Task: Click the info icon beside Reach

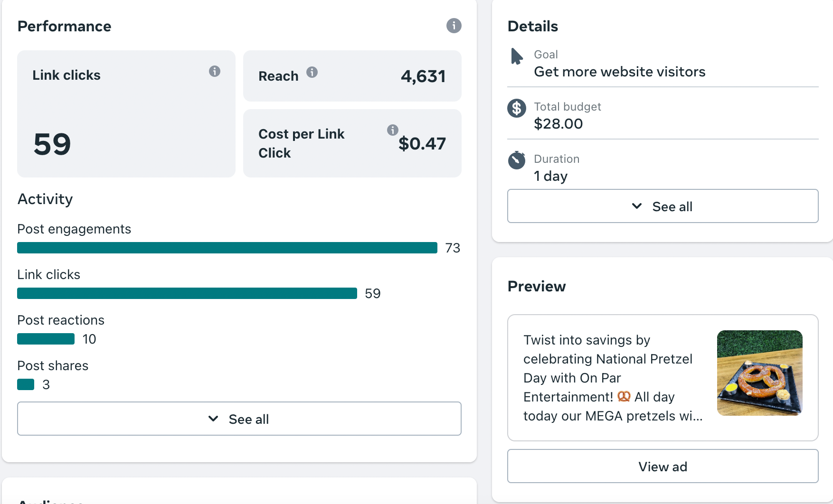Action: (x=312, y=72)
